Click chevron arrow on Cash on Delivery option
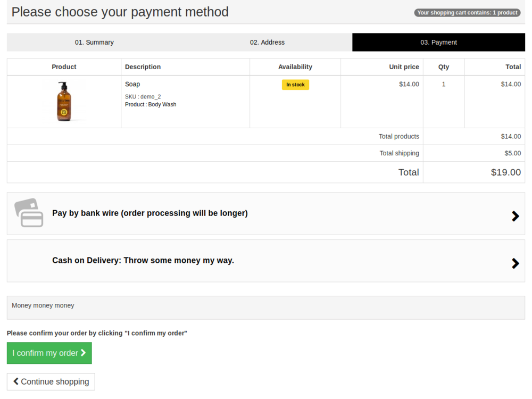Viewport: 532px width, 399px height. tap(515, 263)
